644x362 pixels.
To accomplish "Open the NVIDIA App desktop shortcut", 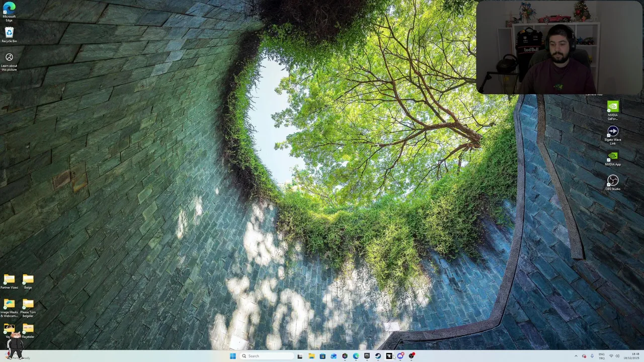I will [x=612, y=158].
